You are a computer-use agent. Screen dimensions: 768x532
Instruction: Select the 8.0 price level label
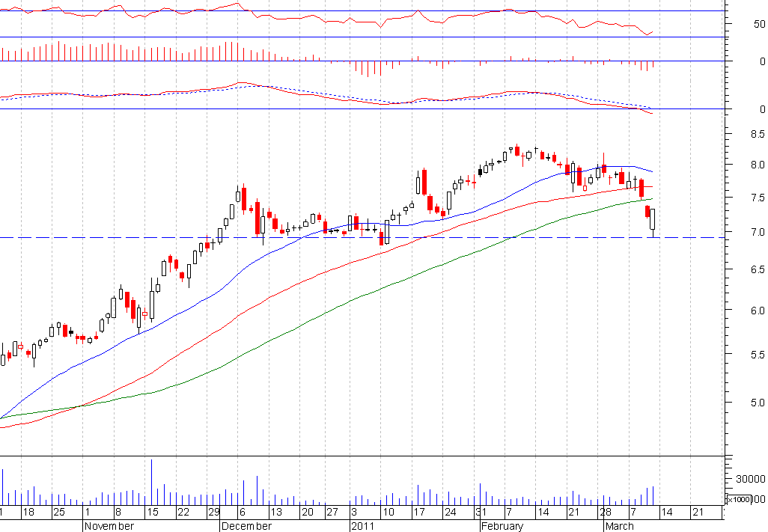coord(758,165)
